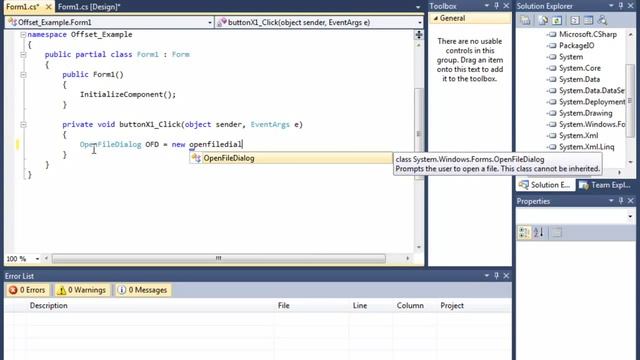640x360 pixels.
Task: Select the PackageIO reference
Action: click(x=576, y=46)
